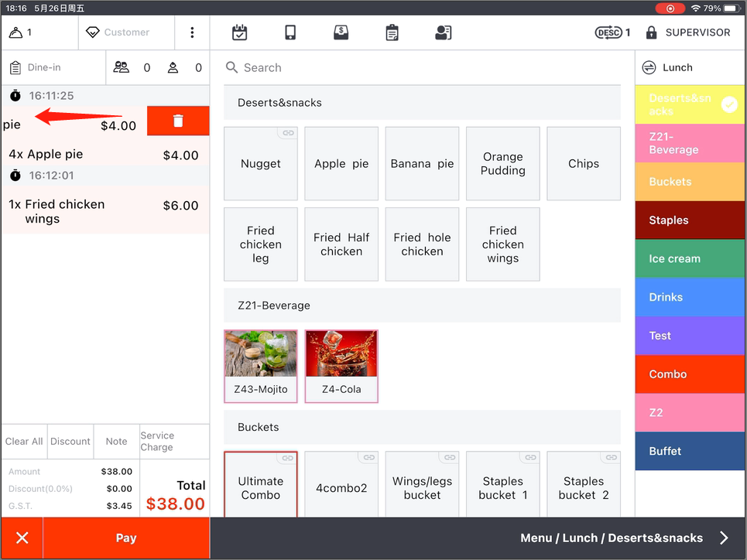This screenshot has height=560, width=747.
Task: Tap the table number bell icon
Action: coord(15,32)
